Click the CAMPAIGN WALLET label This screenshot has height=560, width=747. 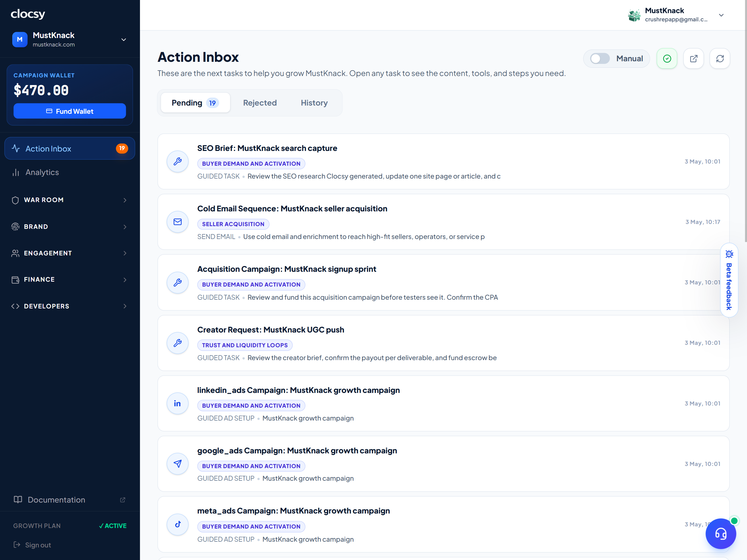(x=44, y=75)
